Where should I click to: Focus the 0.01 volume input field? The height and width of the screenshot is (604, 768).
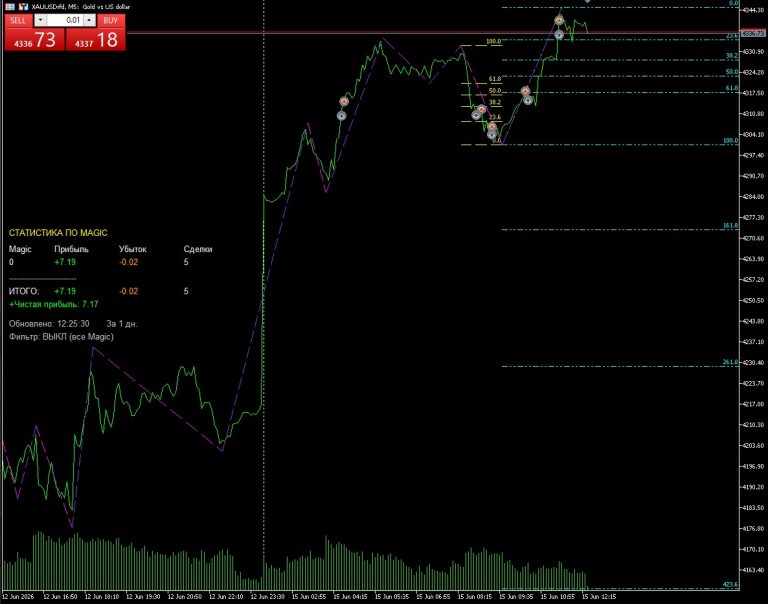click(x=65, y=20)
